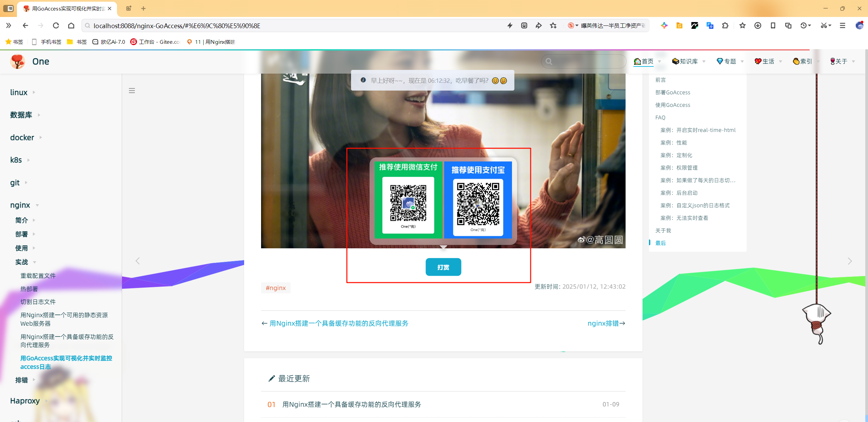Viewport: 868px width, 422px height.
Task: Click the share arrow icon in address bar
Action: point(539,25)
